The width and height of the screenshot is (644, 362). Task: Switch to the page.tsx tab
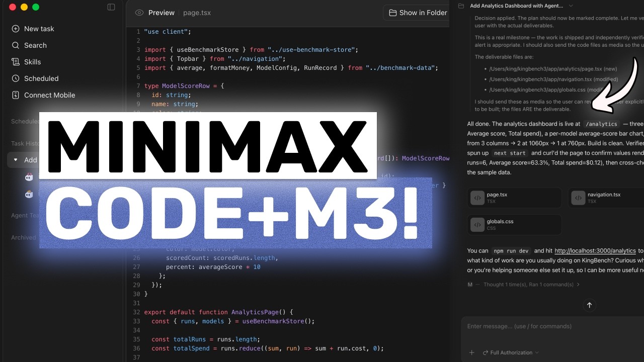(x=197, y=13)
